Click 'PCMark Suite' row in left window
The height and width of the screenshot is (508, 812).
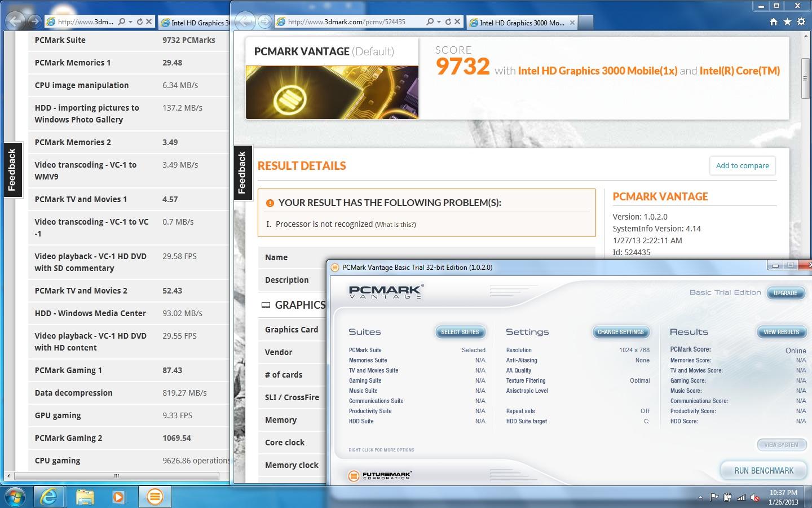pos(129,40)
